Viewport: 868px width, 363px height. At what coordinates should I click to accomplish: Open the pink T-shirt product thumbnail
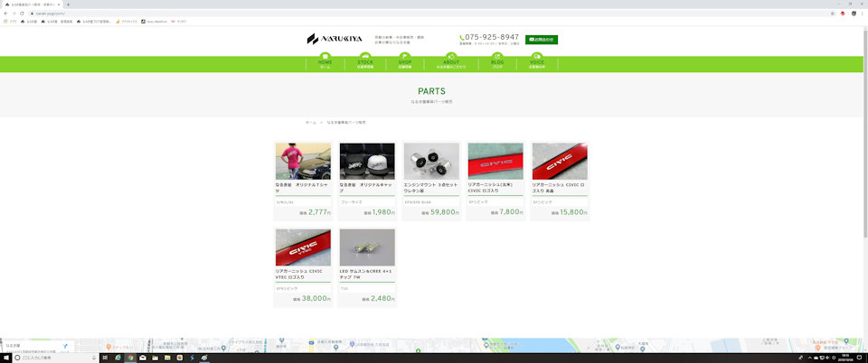304,162
